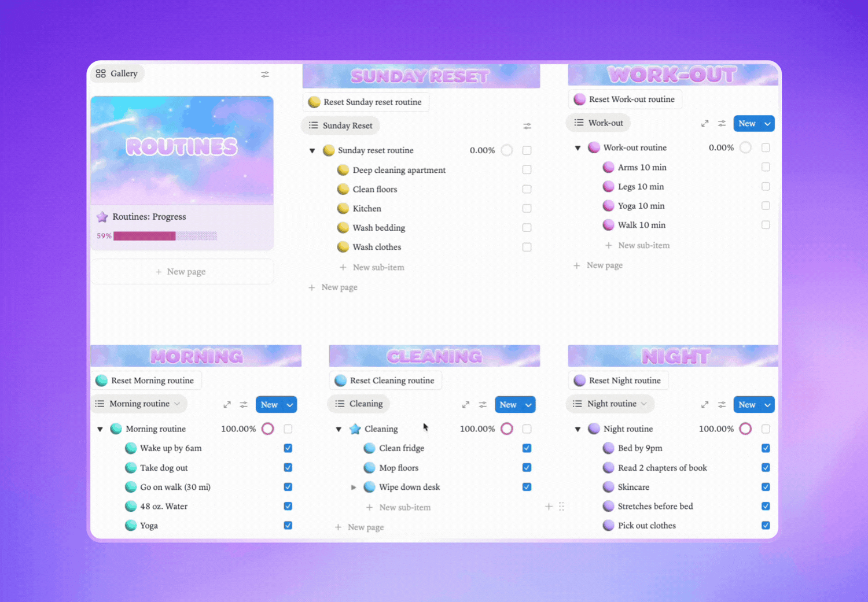Collapse the Work-out routine toggle
Viewport: 868px width, 602px height.
(578, 148)
